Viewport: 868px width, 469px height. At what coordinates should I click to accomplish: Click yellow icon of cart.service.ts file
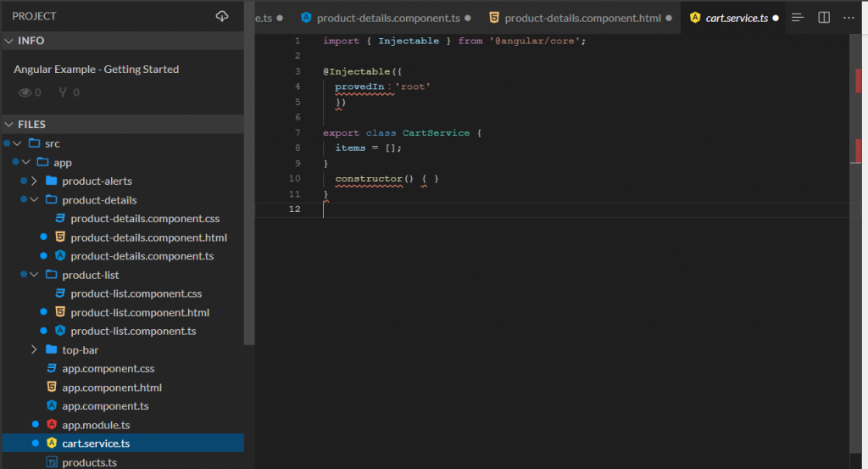pos(52,443)
